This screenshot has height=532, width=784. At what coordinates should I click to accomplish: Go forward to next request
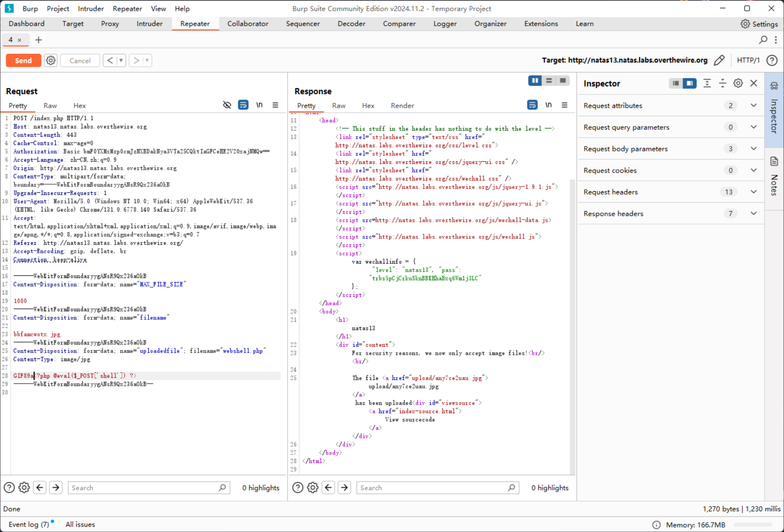tap(136, 60)
